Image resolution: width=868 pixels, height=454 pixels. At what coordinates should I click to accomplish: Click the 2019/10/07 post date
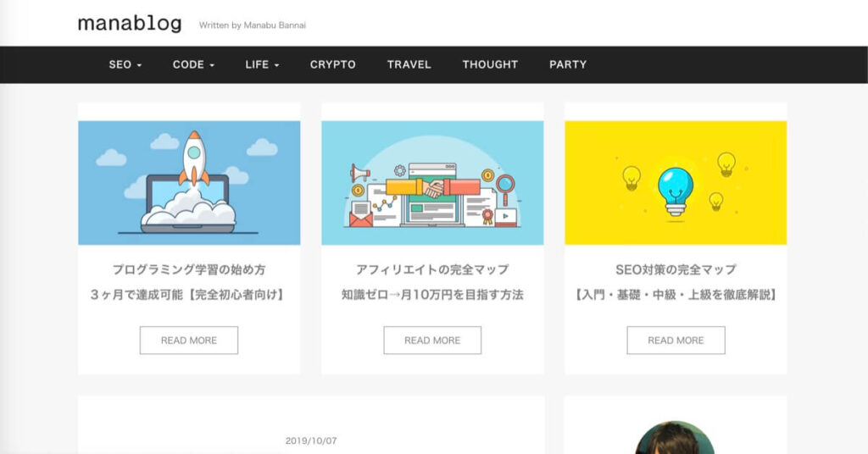[311, 440]
